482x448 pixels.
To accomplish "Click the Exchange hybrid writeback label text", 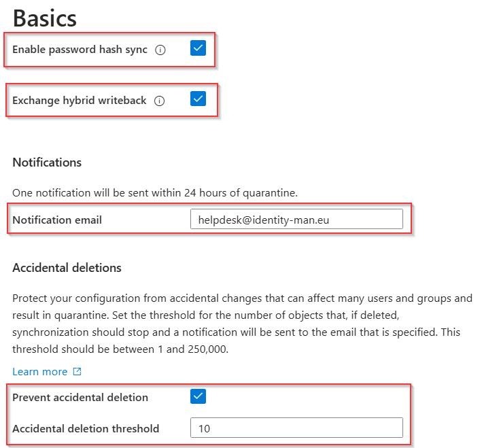I will point(79,101).
